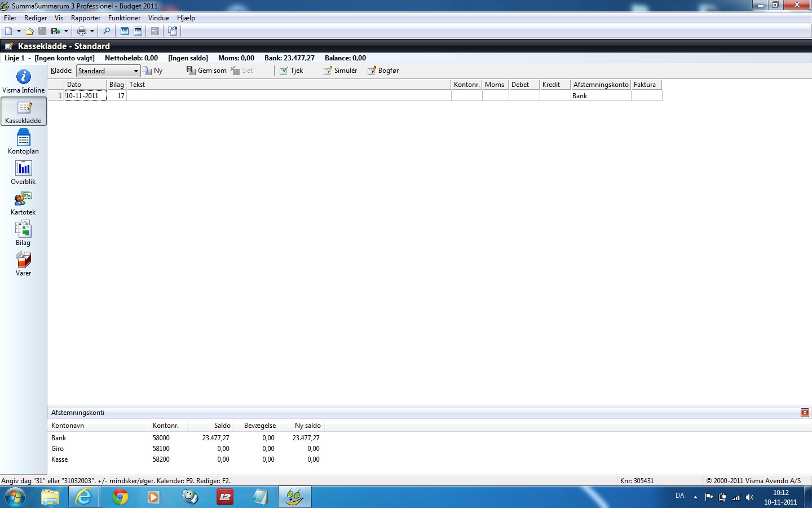Viewport: 812px width, 508px height.
Task: Open Kontoplan from the sidebar
Action: coord(23,142)
